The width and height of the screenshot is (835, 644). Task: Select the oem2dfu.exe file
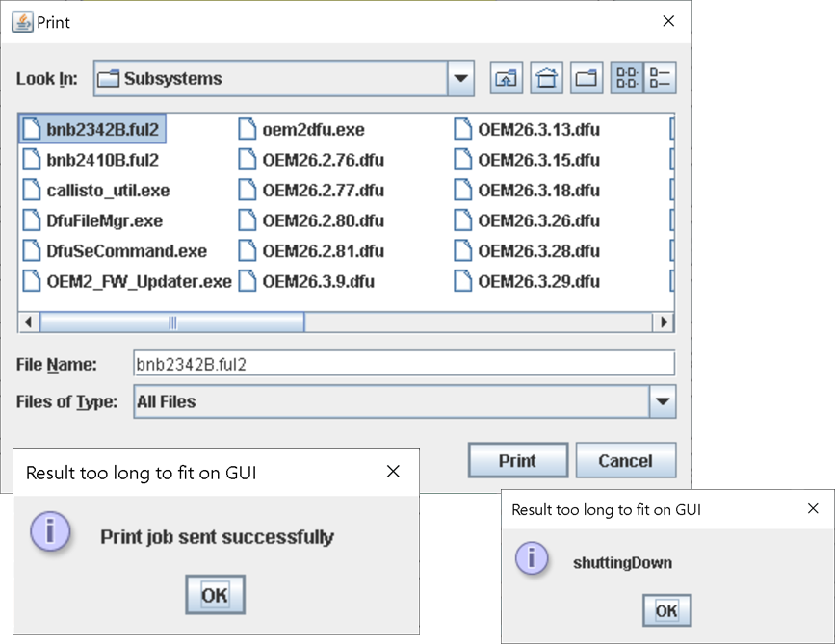pos(313,129)
